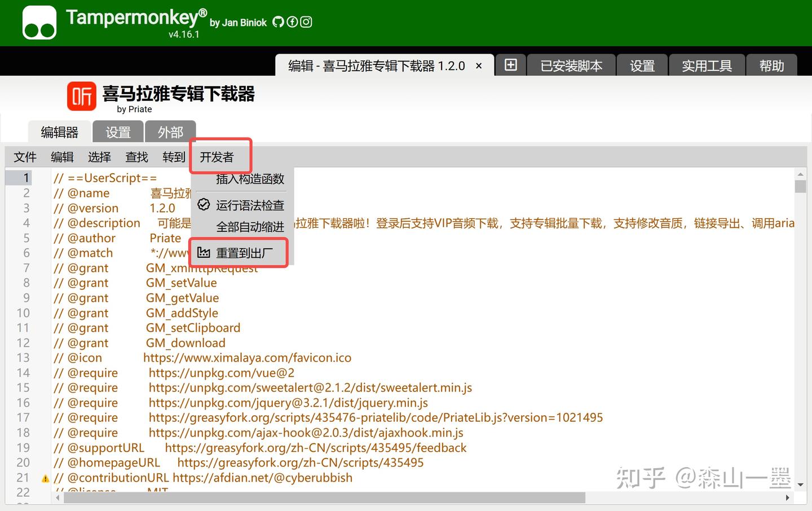This screenshot has height=511, width=812.
Task: Click the checkmark icon beside 运行语法检查
Action: pyautogui.click(x=204, y=205)
